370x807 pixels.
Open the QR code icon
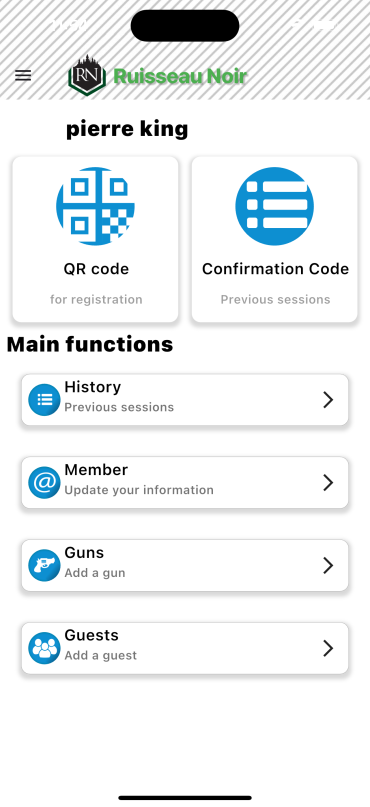click(x=95, y=206)
